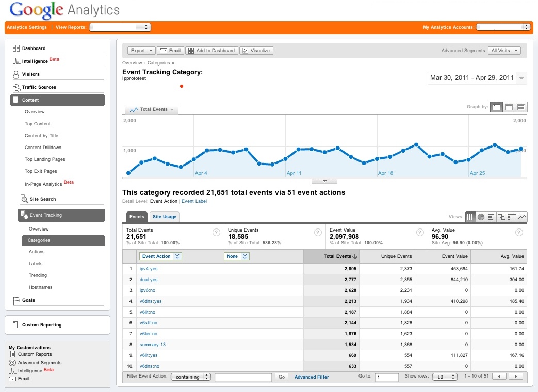Click help icon for Total Events
The height and width of the screenshot is (392, 538).
tap(216, 233)
